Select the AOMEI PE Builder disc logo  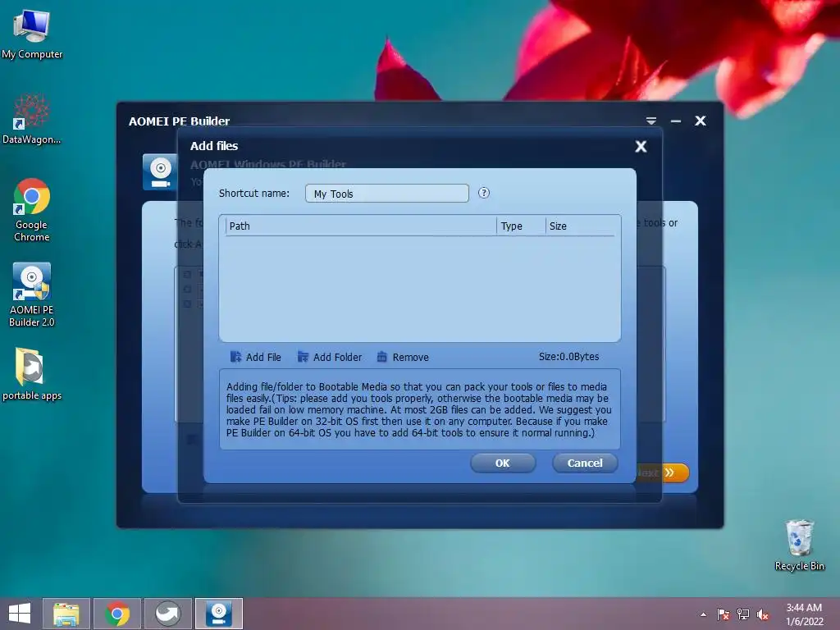160,172
